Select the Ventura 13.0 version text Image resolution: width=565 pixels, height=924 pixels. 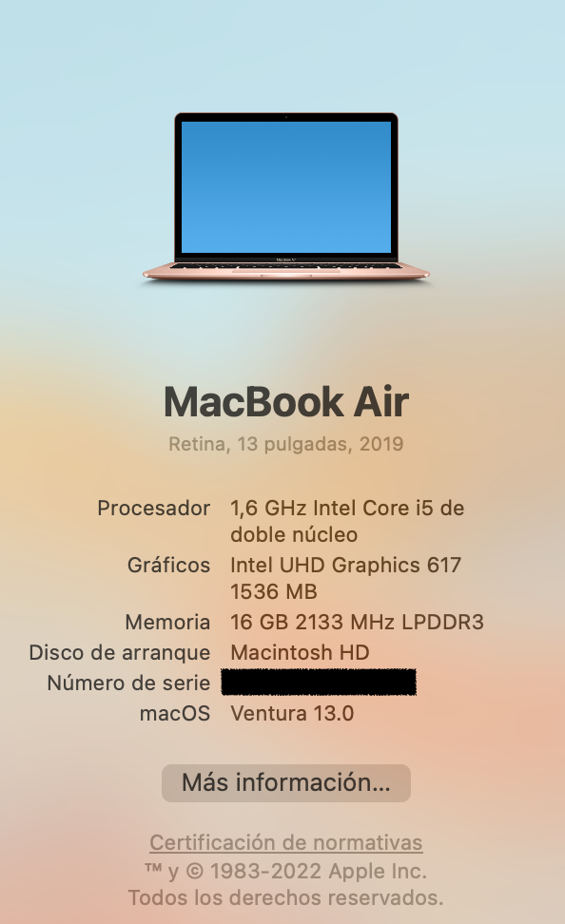tap(292, 714)
